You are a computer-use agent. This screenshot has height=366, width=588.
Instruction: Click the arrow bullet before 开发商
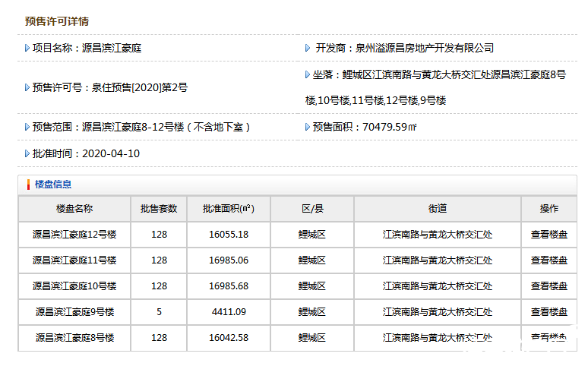pyautogui.click(x=308, y=48)
